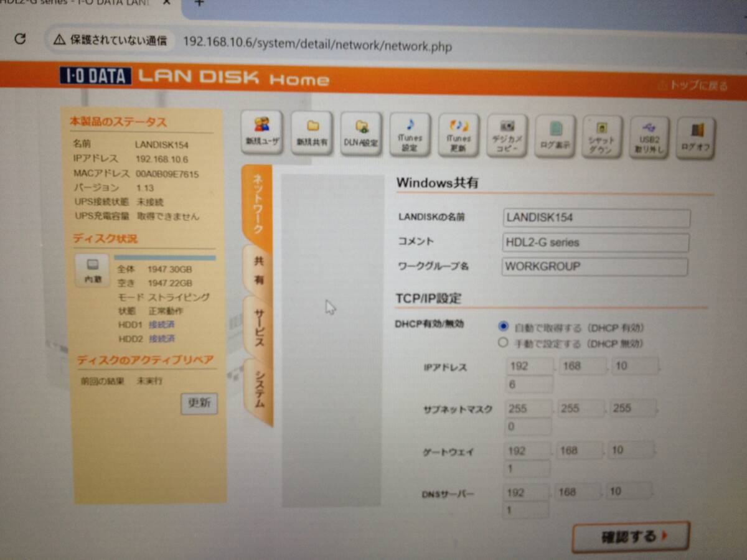The width and height of the screenshot is (747, 560).
Task: Click the 名前 value LANDISK154 in status
Action: pyautogui.click(x=162, y=145)
